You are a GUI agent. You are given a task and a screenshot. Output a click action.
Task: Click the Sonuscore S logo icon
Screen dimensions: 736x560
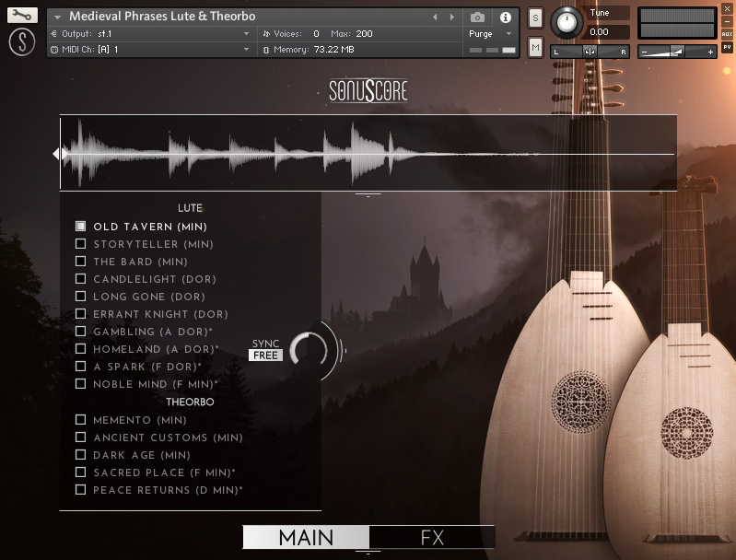click(x=23, y=42)
